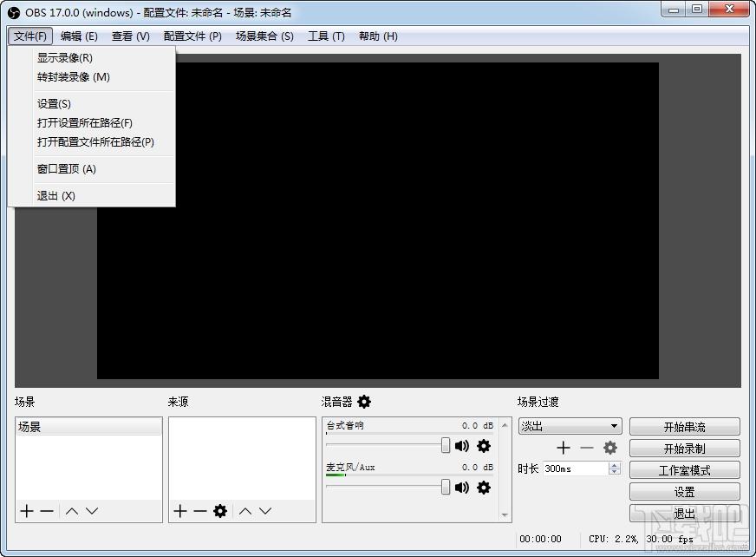
Task: Open the 查看 (V) menu
Action: tap(131, 36)
